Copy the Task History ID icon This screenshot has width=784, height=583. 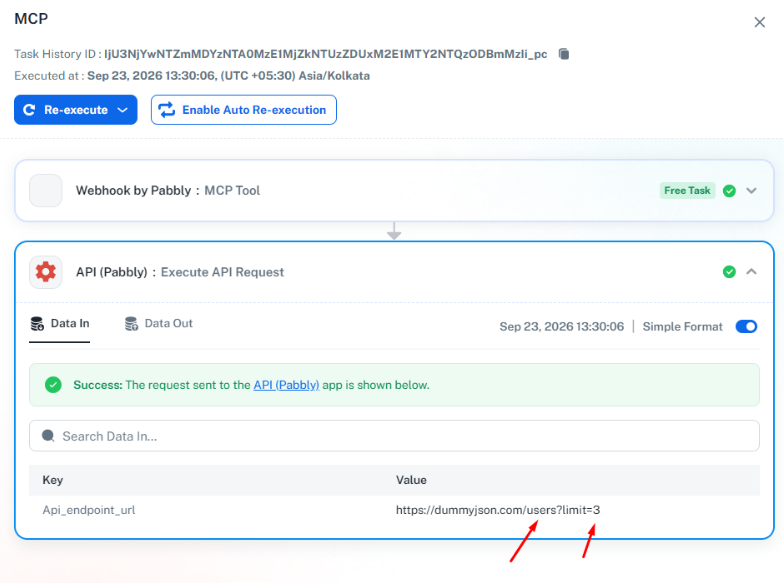coord(564,54)
